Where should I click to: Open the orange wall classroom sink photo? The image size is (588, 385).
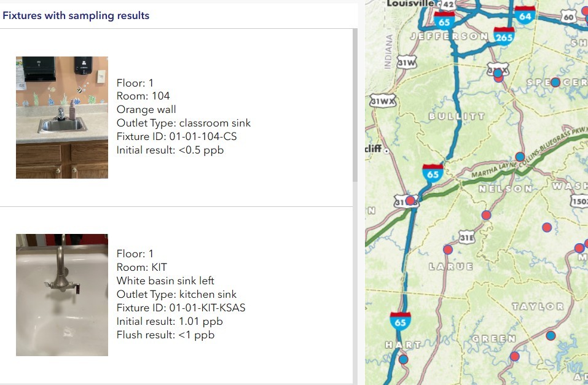62,117
